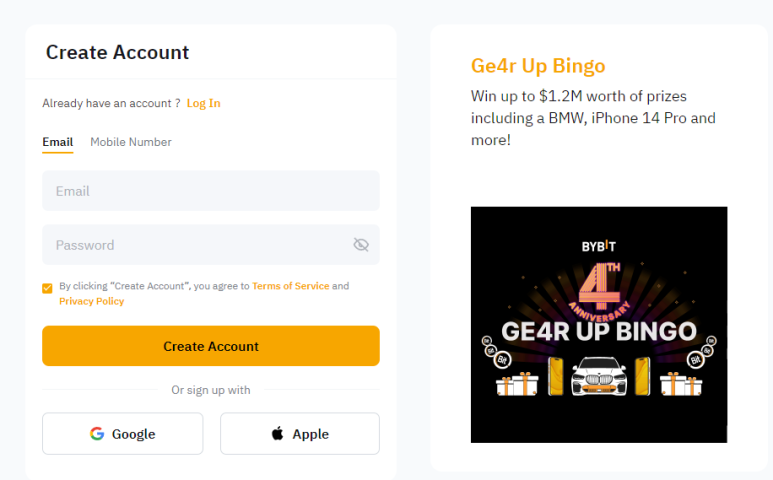Click the right gift box in banner
Viewport: 773px width, 480px height.
[x=680, y=381]
